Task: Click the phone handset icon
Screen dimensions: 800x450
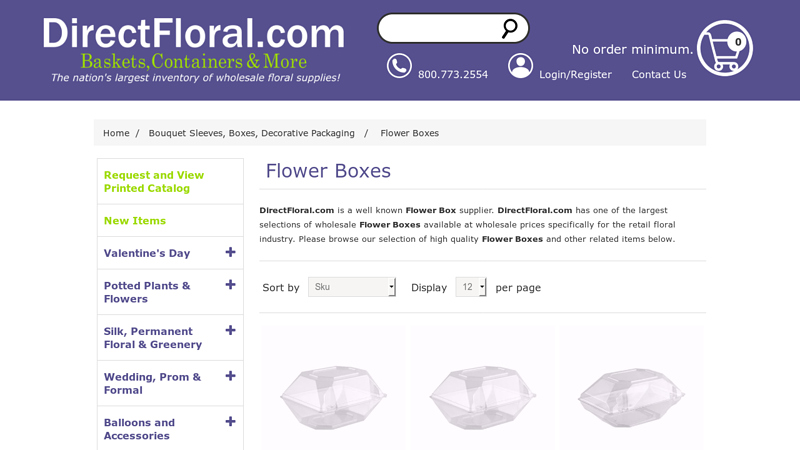Action: point(399,66)
